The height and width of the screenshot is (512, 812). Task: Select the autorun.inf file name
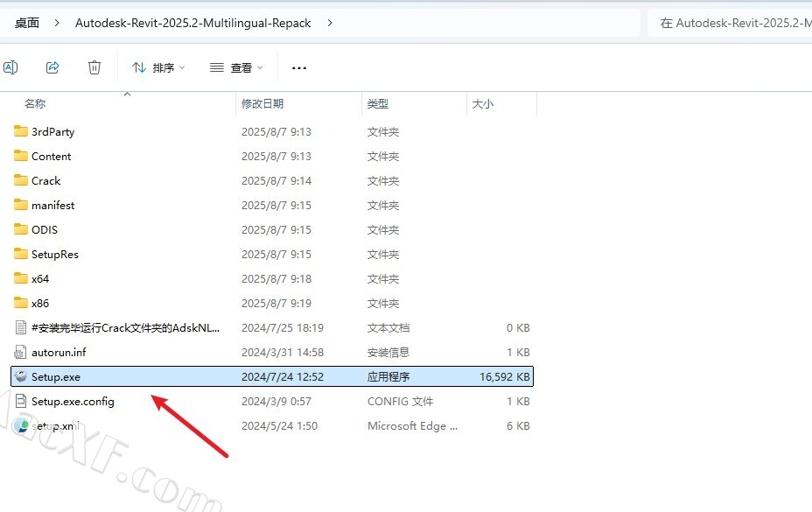[59, 353]
